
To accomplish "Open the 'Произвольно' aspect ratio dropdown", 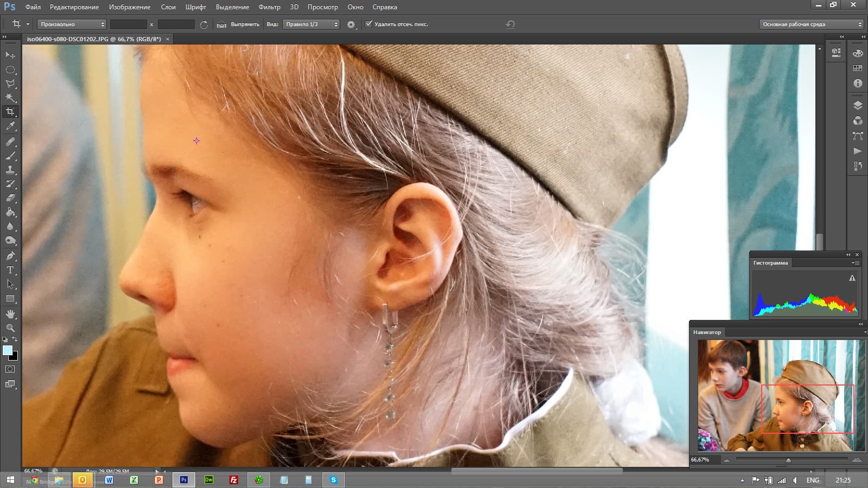I will click(72, 24).
